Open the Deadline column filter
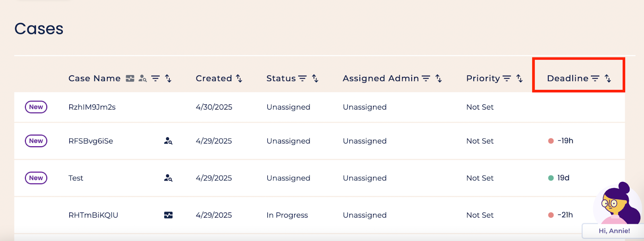The image size is (644, 241). coord(595,79)
